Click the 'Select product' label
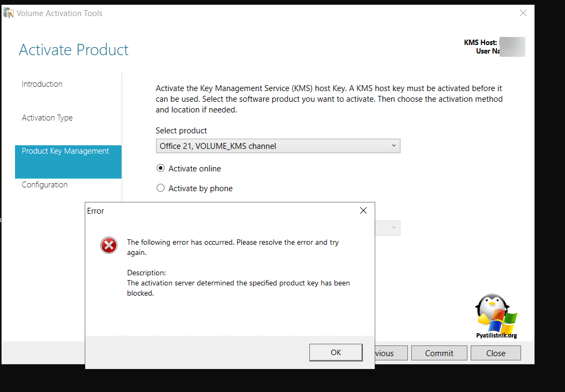Screen dimensions: 565x392 181,130
